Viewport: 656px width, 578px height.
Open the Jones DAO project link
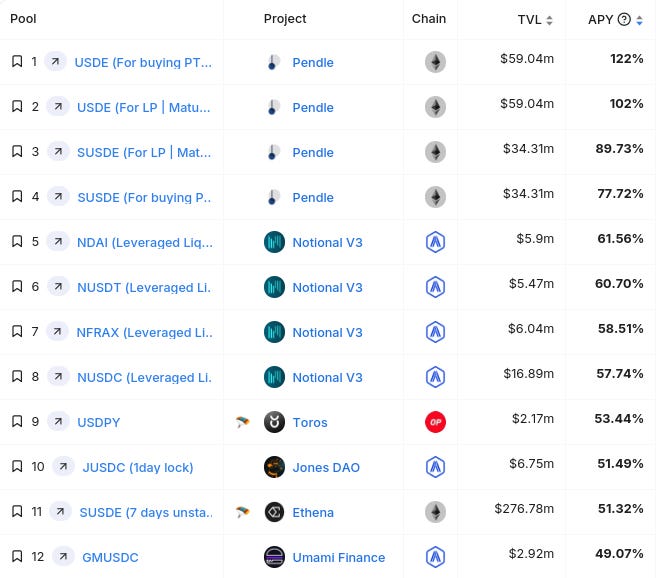coord(326,467)
